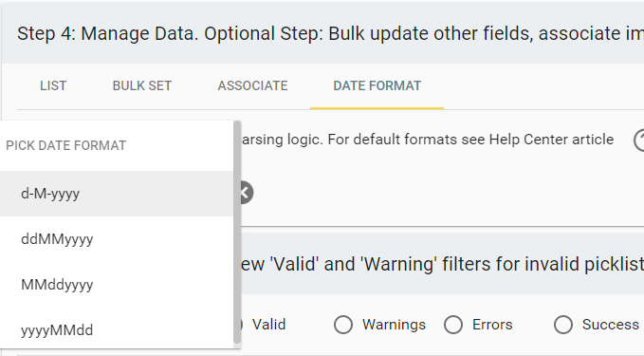Click the 'Valid' and 'Warning' filters panel header
The image size is (644, 356).
tap(442, 264)
